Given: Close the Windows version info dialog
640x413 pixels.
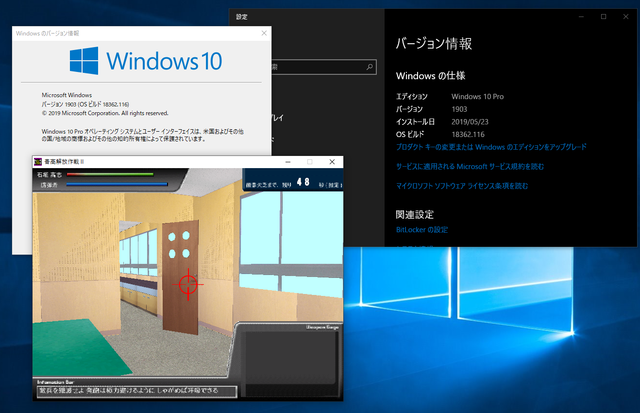Looking at the screenshot, I should [x=264, y=33].
